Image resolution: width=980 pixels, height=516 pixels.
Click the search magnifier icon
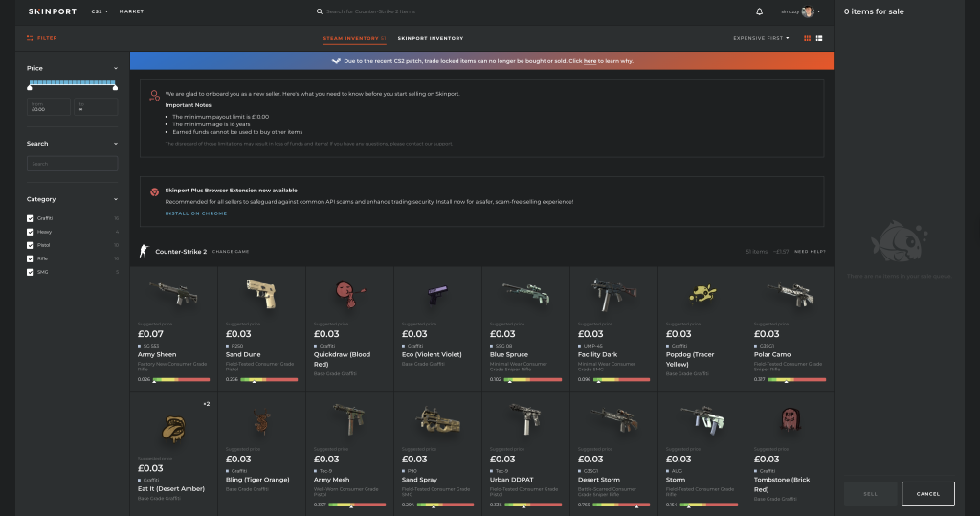(x=320, y=11)
